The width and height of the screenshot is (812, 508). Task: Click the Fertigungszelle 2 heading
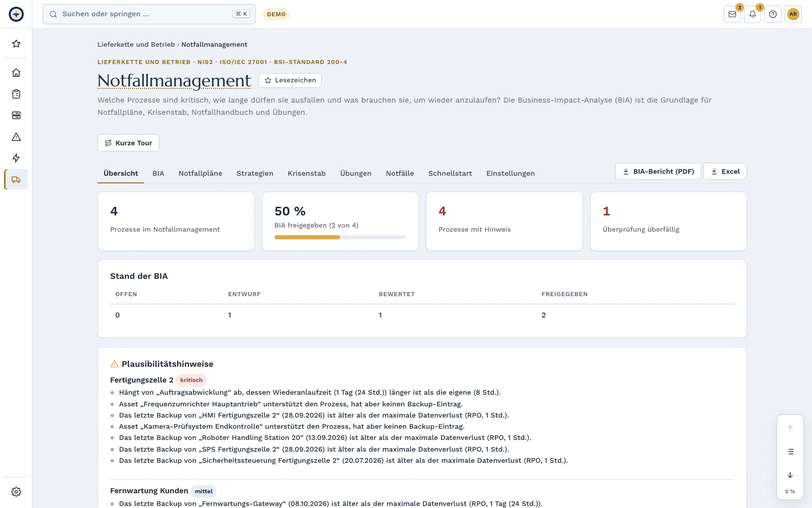(142, 380)
